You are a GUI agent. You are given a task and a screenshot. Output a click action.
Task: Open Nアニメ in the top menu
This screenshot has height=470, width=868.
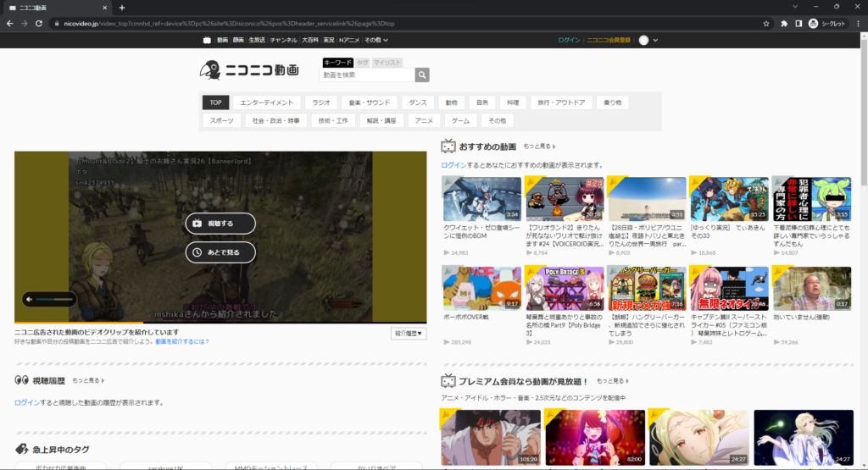349,40
